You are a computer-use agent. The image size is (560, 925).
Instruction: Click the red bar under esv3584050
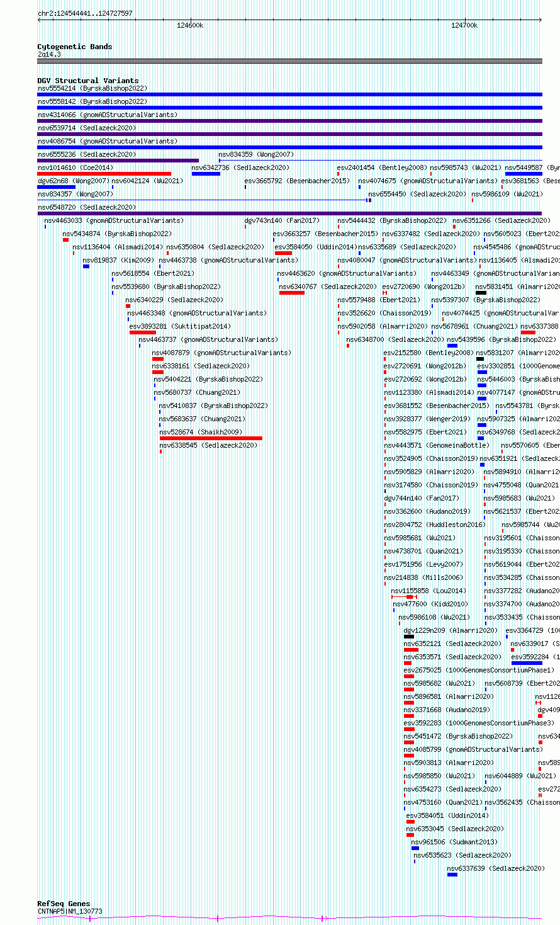(284, 253)
